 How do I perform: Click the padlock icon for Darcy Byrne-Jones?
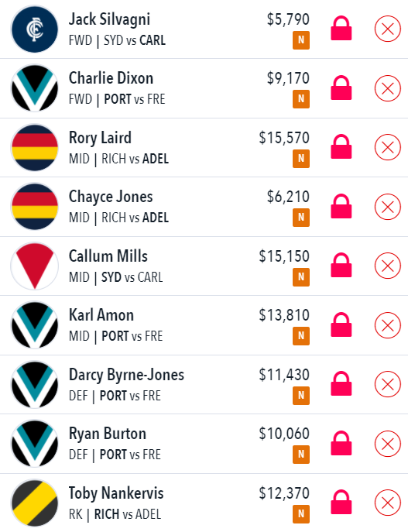341,383
